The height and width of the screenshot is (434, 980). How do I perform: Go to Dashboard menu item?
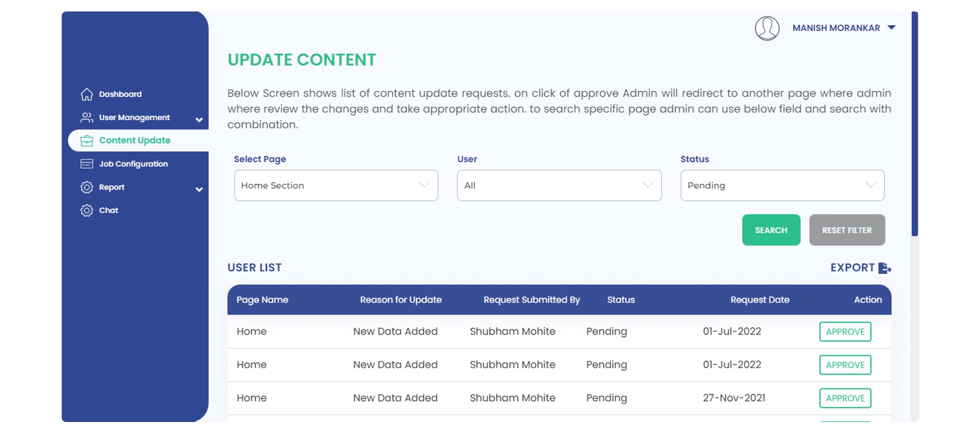coord(120,94)
